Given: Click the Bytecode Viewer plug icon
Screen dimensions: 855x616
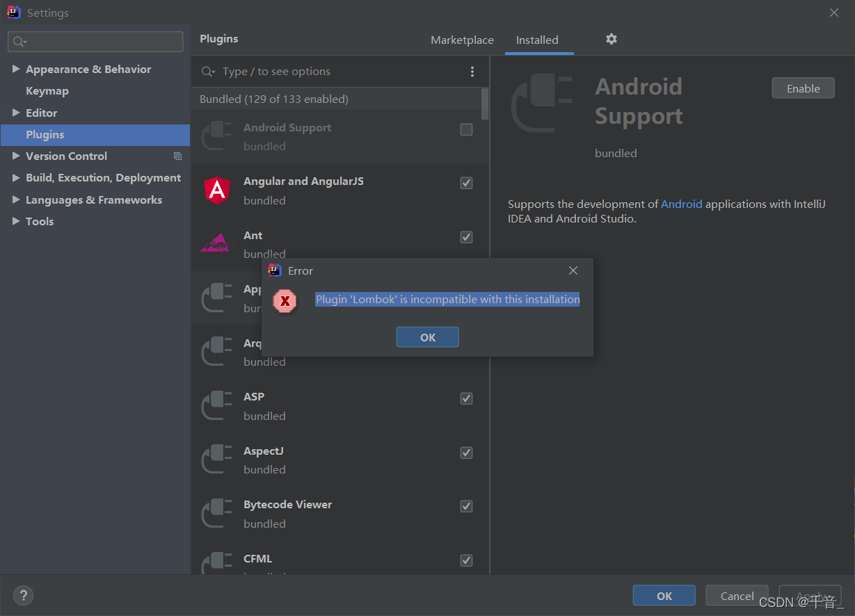Looking at the screenshot, I should click(216, 514).
